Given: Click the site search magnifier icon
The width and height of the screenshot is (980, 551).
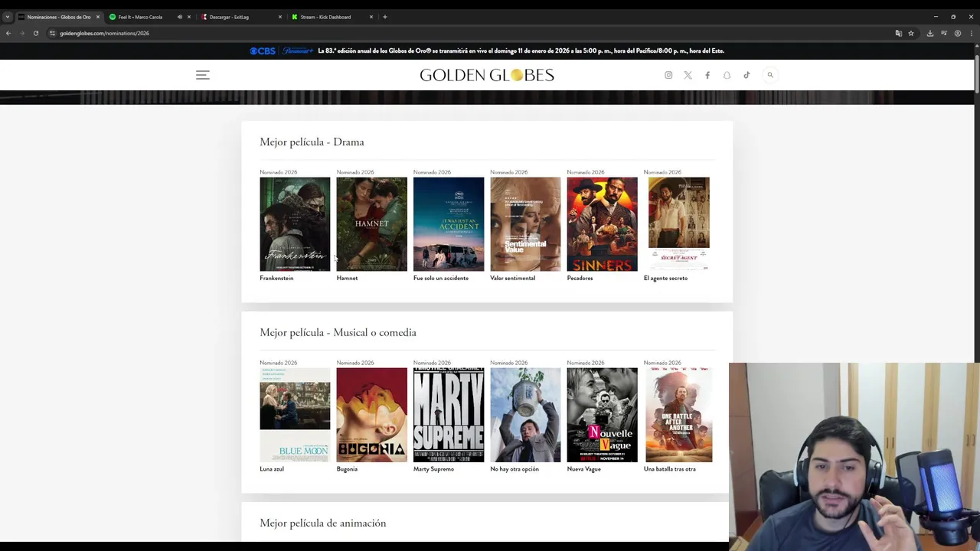Looking at the screenshot, I should (x=770, y=75).
